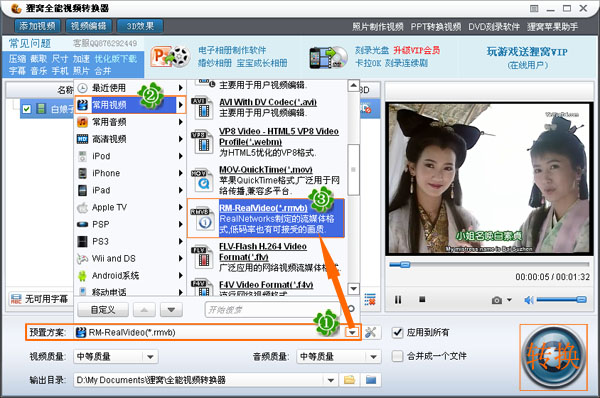Click the 自定义 button
Image resolution: width=600 pixels, height=398 pixels.
click(103, 310)
